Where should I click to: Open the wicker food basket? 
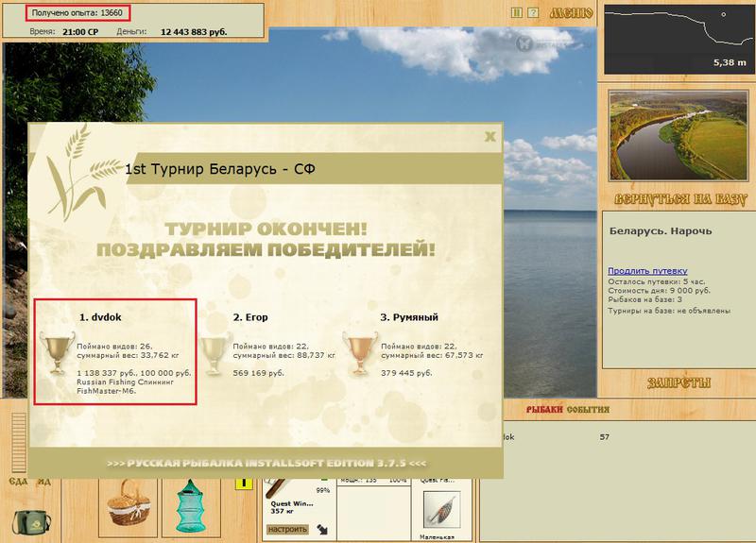[129, 502]
